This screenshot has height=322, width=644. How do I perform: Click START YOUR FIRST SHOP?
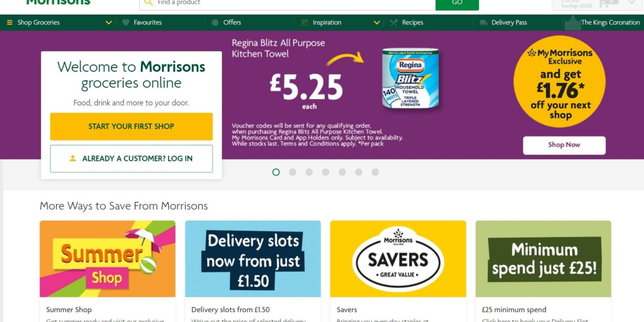pyautogui.click(x=131, y=126)
